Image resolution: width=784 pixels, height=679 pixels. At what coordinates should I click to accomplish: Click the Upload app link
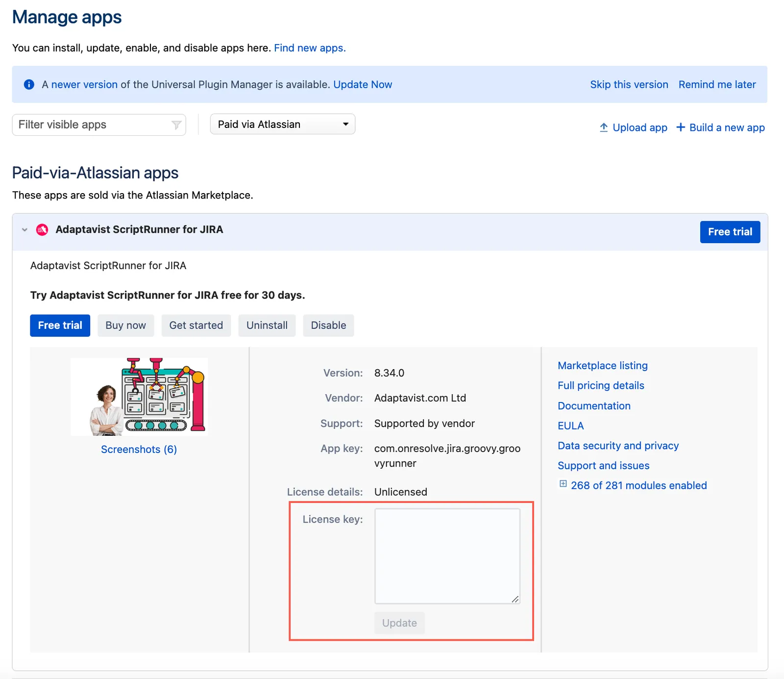pos(640,127)
